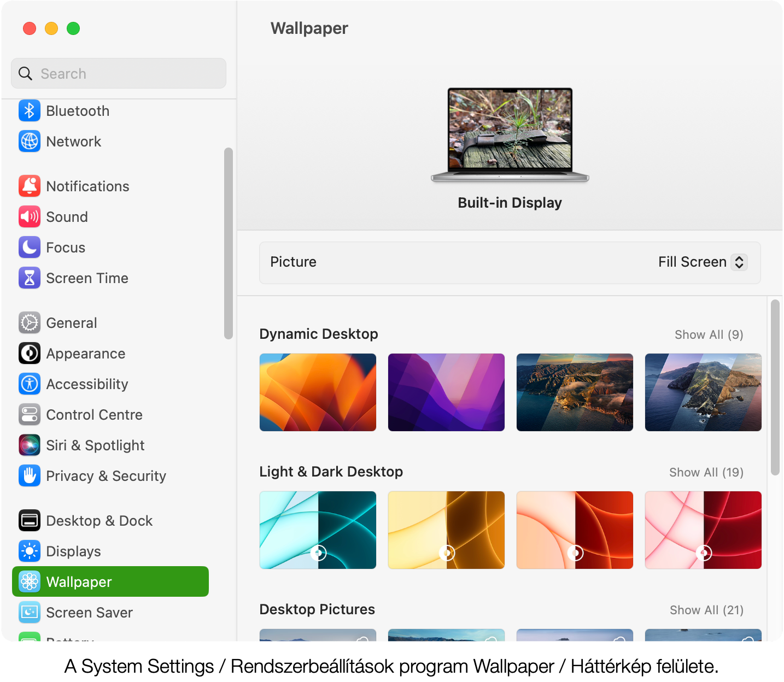Click the wallpaper list vertical scrollbar
This screenshot has height=682, width=784.
[x=775, y=387]
